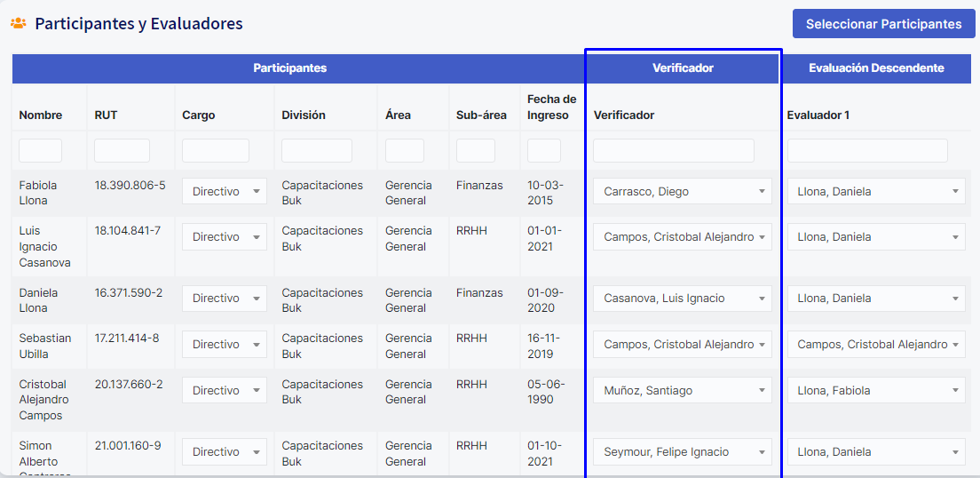The image size is (980, 478).
Task: Click the Nombre filter input box
Action: pyautogui.click(x=40, y=151)
